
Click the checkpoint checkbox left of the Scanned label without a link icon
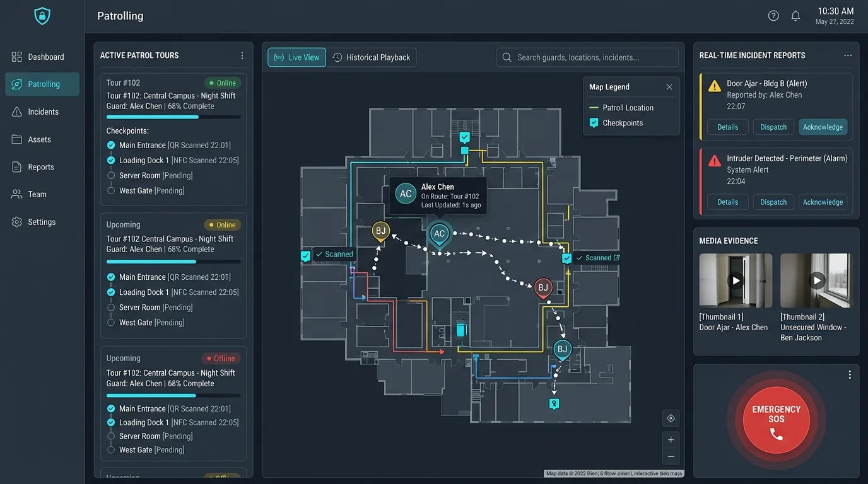pos(306,256)
